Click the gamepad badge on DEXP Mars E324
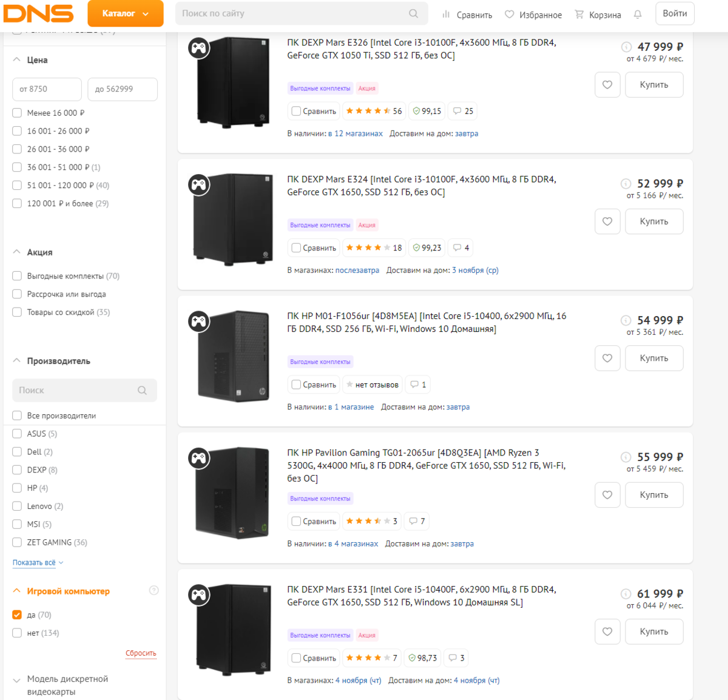 click(199, 184)
